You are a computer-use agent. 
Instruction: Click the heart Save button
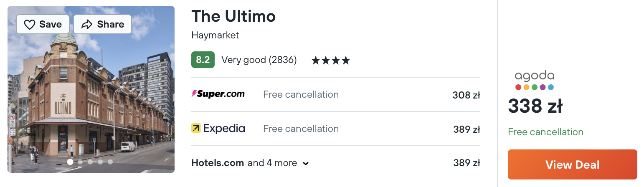[43, 25]
